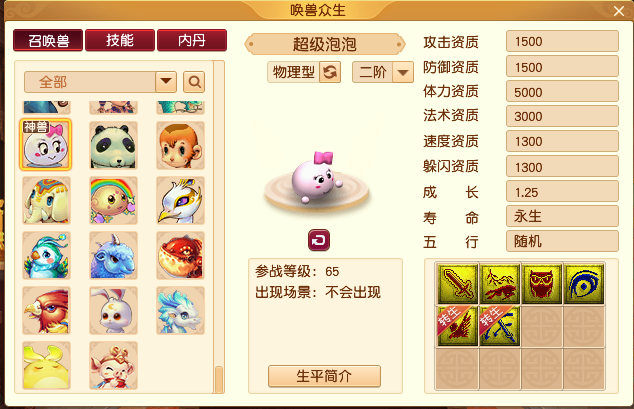
Task: Click the blue eye skill icon
Action: click(583, 284)
